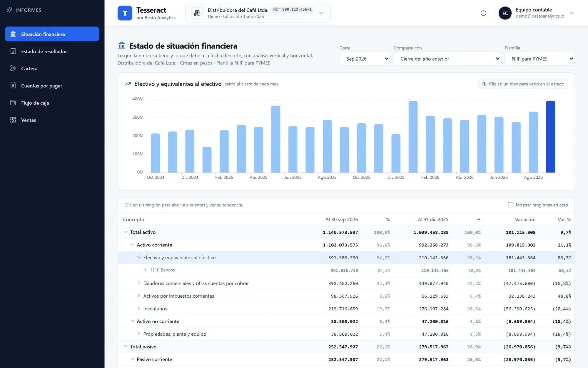Screen dimensions: 588x368
Task: Open the Plantilla NIIF para PYMES dropdown
Action: (x=539, y=59)
